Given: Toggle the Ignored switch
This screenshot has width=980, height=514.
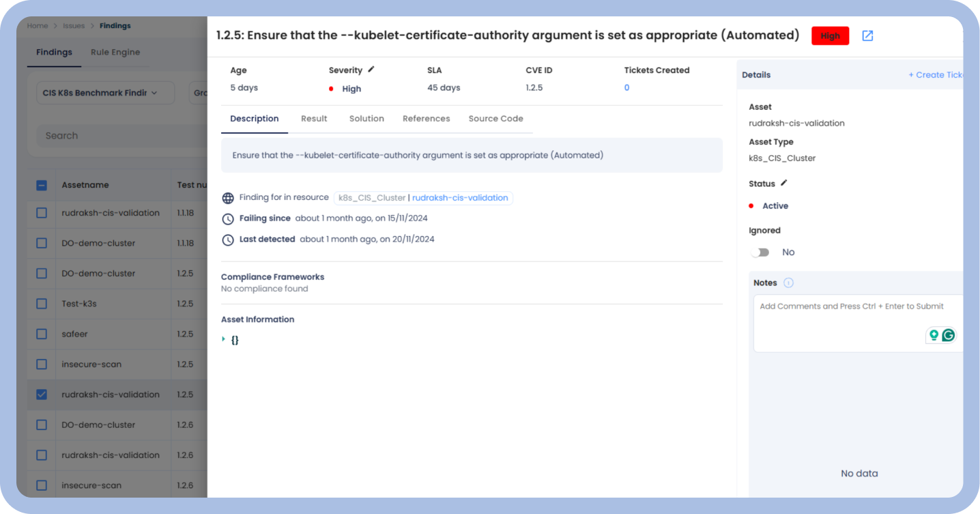Looking at the screenshot, I should 760,253.
